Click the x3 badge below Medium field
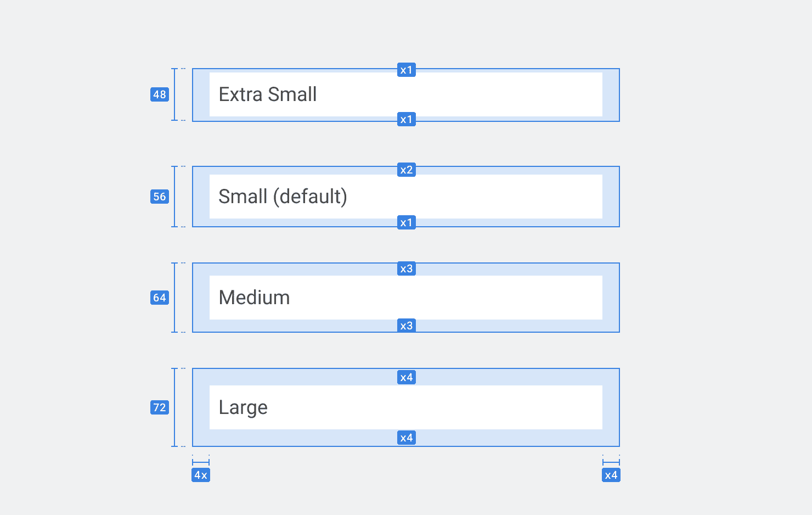The width and height of the screenshot is (812, 515). pos(407,326)
